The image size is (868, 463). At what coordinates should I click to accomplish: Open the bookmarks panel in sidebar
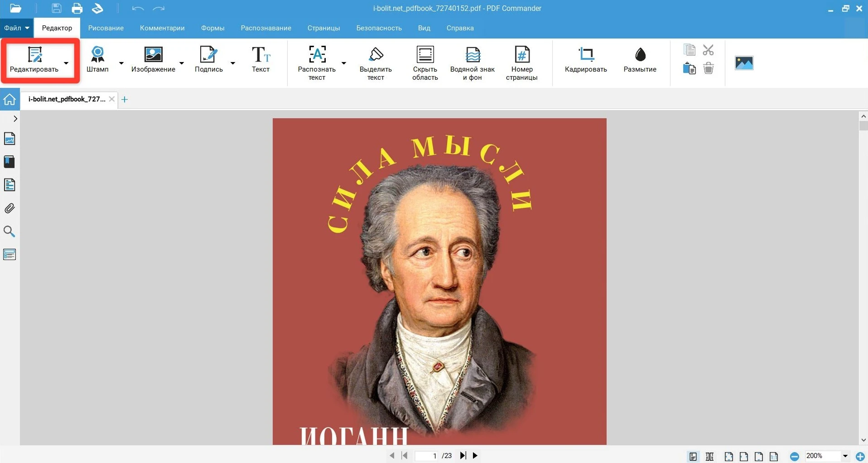coord(10,162)
